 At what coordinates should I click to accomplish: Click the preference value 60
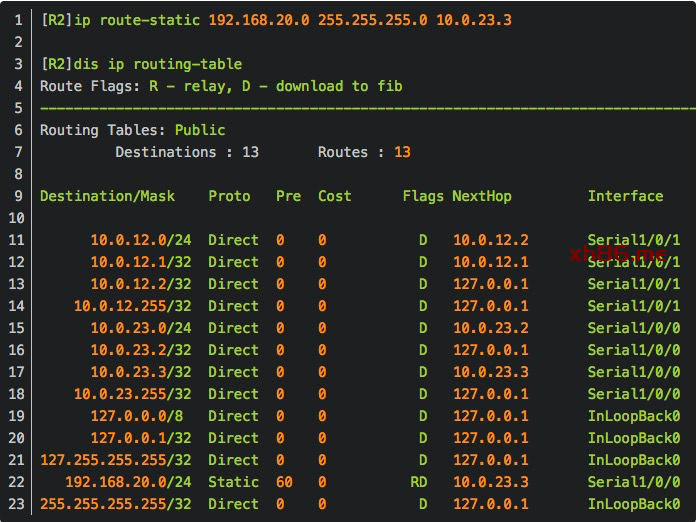(x=284, y=482)
